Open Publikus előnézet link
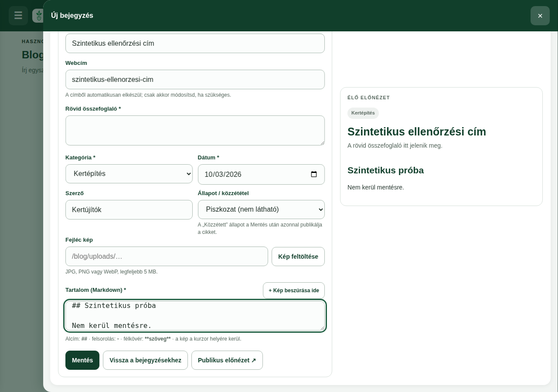Screen dimensions: 558x392 tap(227, 360)
